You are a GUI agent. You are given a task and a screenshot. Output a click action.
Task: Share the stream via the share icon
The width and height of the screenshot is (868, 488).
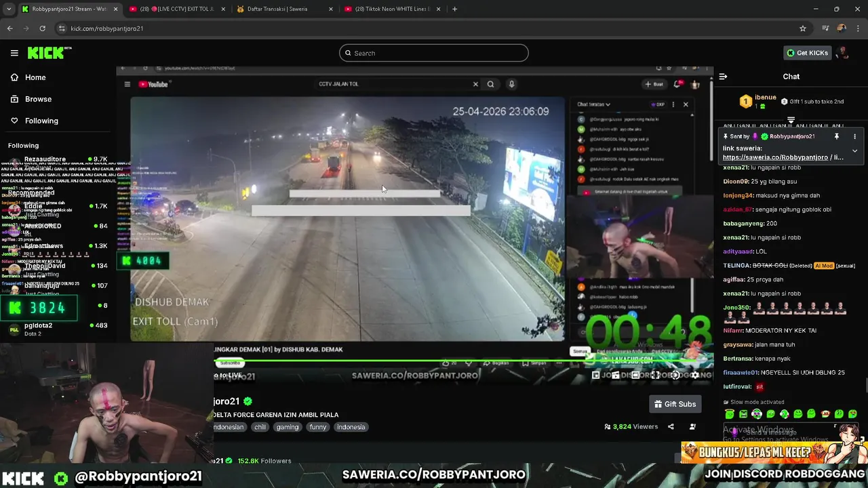[x=671, y=427]
